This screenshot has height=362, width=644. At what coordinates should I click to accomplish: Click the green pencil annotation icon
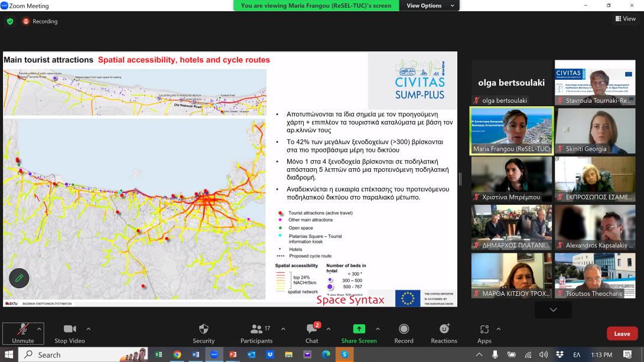(19, 278)
